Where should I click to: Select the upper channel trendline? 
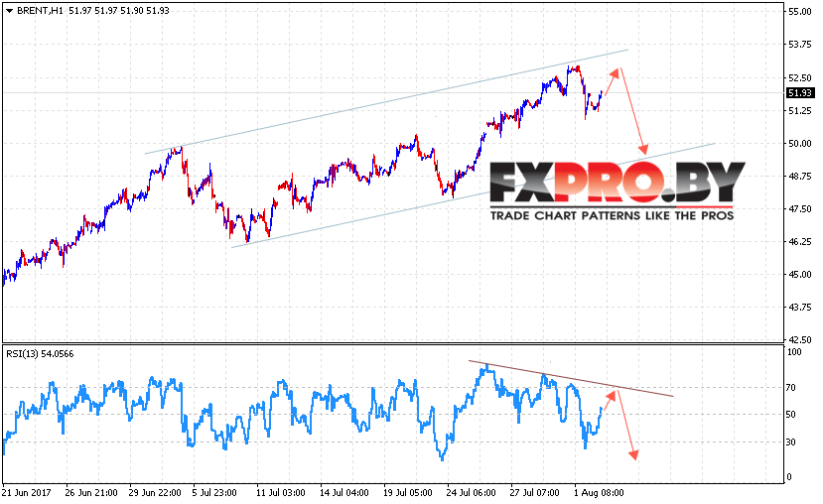click(386, 101)
